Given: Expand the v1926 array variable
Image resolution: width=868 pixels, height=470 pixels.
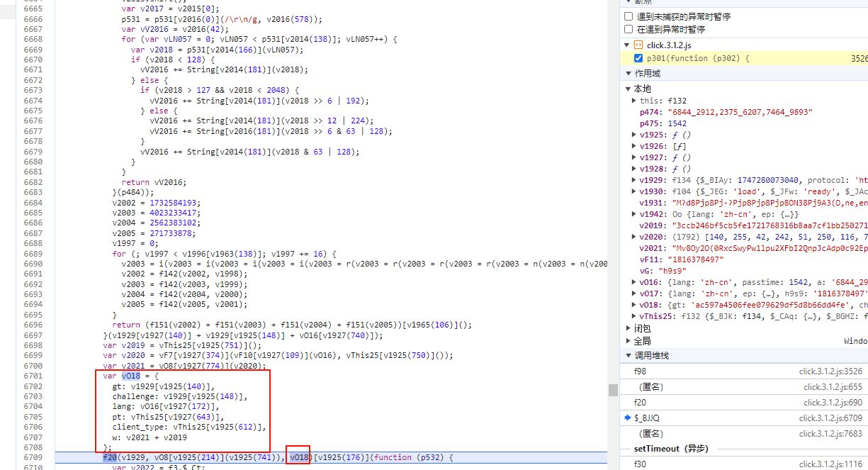Looking at the screenshot, I should 634,146.
